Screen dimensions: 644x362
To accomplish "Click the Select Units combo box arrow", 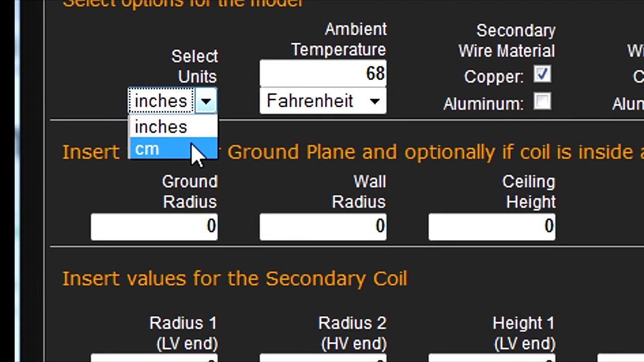I will (206, 102).
